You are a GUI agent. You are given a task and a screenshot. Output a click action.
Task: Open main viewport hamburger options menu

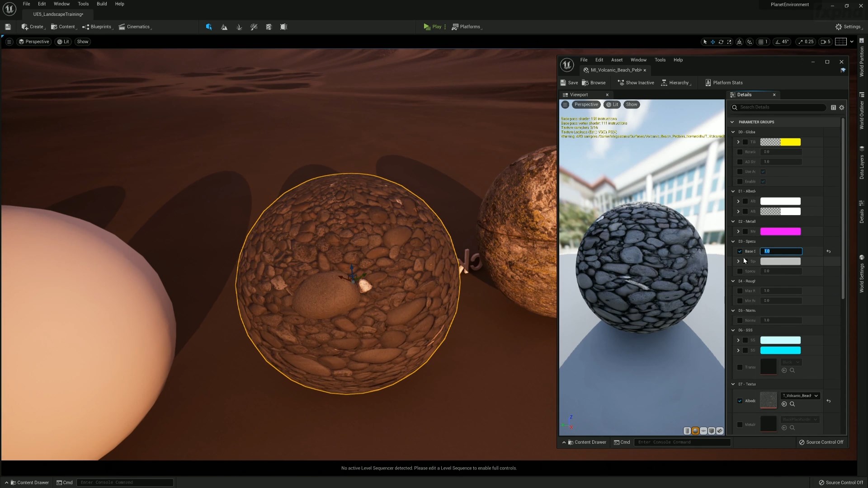[x=9, y=42]
